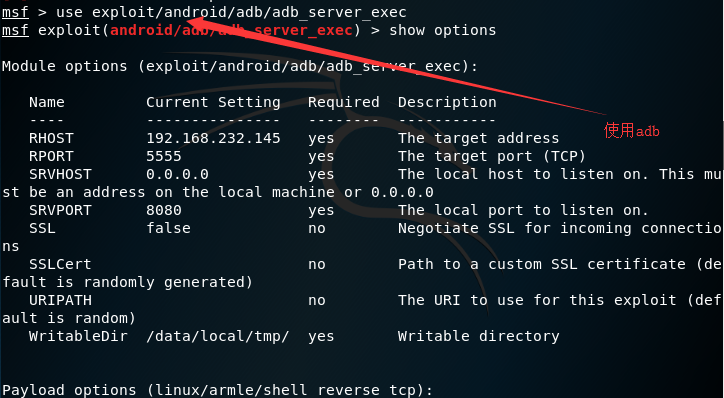The image size is (724, 398).
Task: Click the 'Current Setting' column header
Action: (213, 103)
